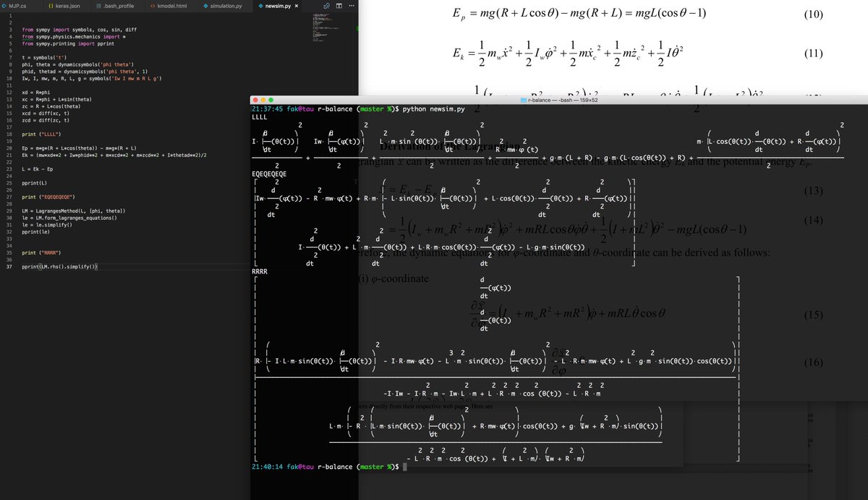The image size is (868, 500).
Task: Click equation number (16) in the PDF
Action: 813,362
